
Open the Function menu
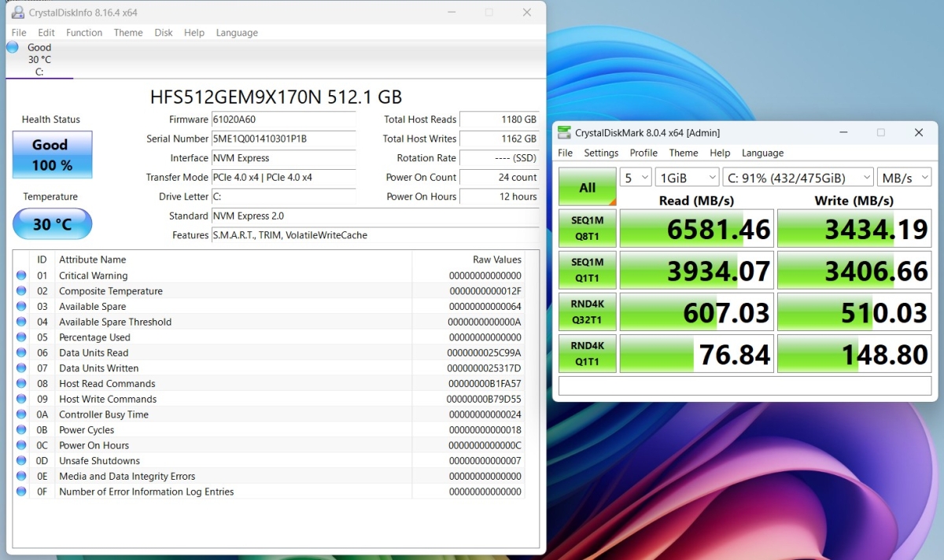(84, 33)
